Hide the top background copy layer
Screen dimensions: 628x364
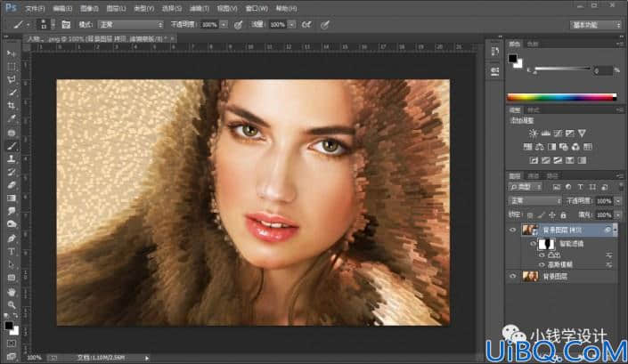(513, 230)
